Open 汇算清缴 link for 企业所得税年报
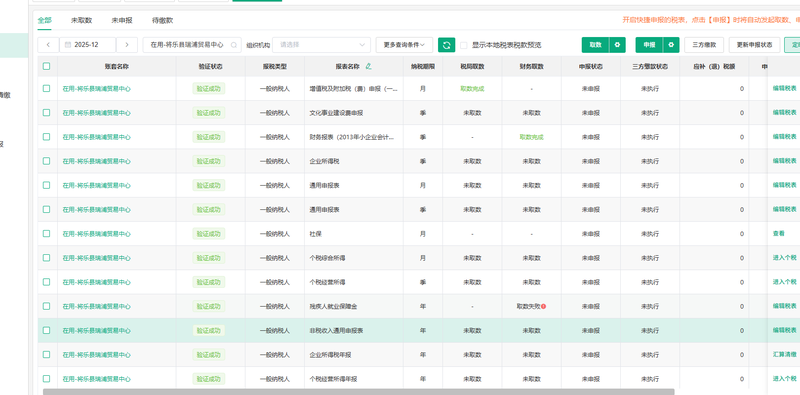 (784, 354)
